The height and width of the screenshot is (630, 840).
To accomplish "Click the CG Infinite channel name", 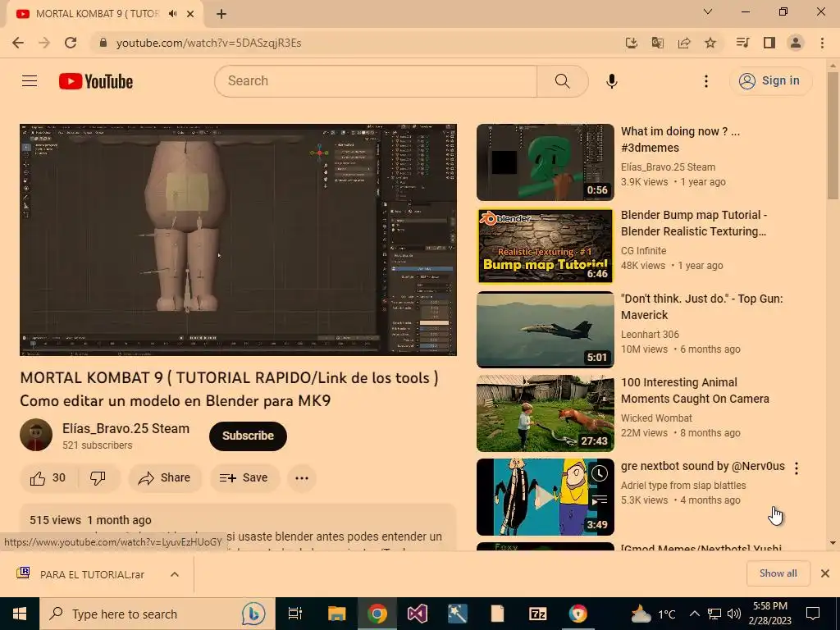I will click(643, 251).
